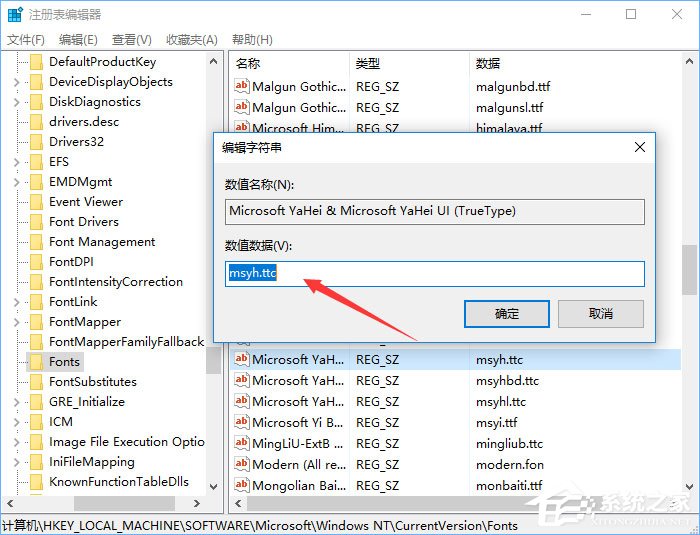Image resolution: width=700 pixels, height=535 pixels.
Task: Click the value list vertical scrollbar thumb
Action: tap(689, 270)
